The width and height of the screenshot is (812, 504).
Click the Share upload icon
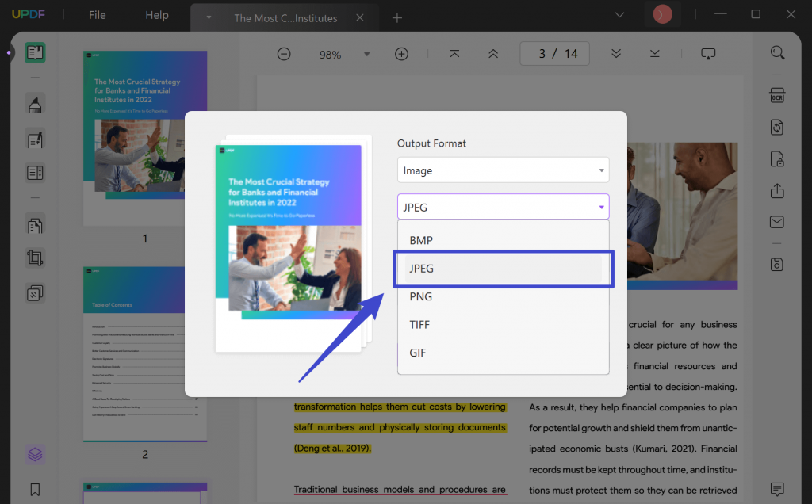tap(777, 191)
